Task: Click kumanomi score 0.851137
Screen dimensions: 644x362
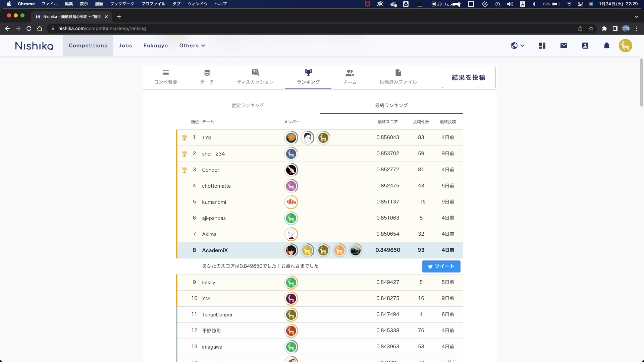Action: [388, 202]
